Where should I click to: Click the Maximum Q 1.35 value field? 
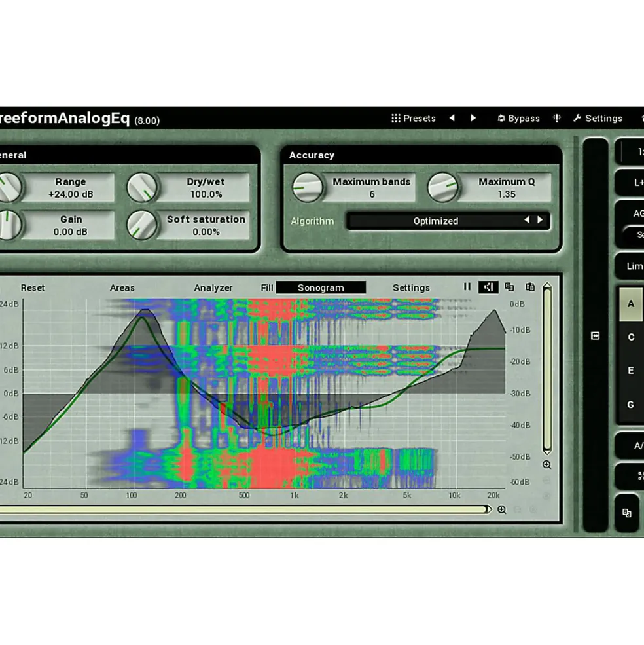click(x=507, y=188)
